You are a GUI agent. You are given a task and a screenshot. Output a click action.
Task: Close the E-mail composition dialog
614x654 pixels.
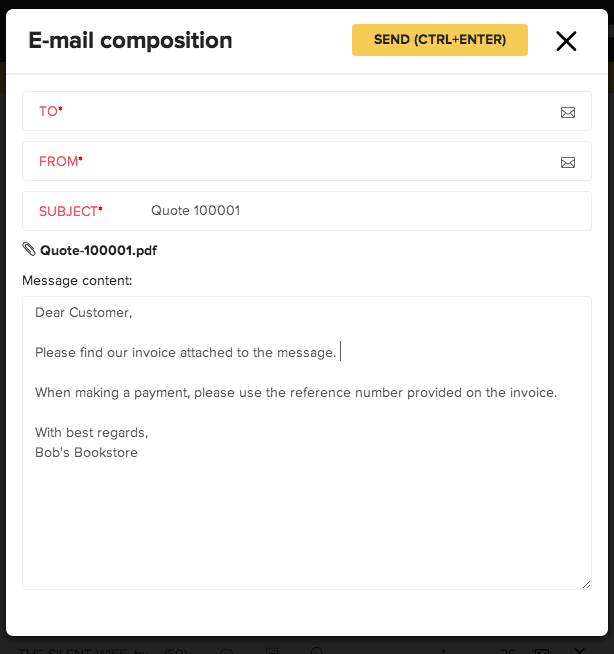pyautogui.click(x=566, y=41)
